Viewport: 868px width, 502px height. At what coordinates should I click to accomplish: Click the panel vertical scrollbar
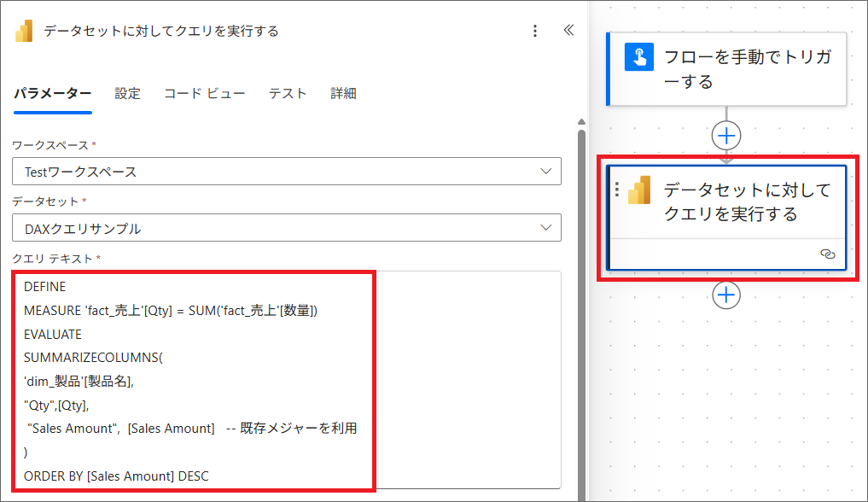point(581,316)
